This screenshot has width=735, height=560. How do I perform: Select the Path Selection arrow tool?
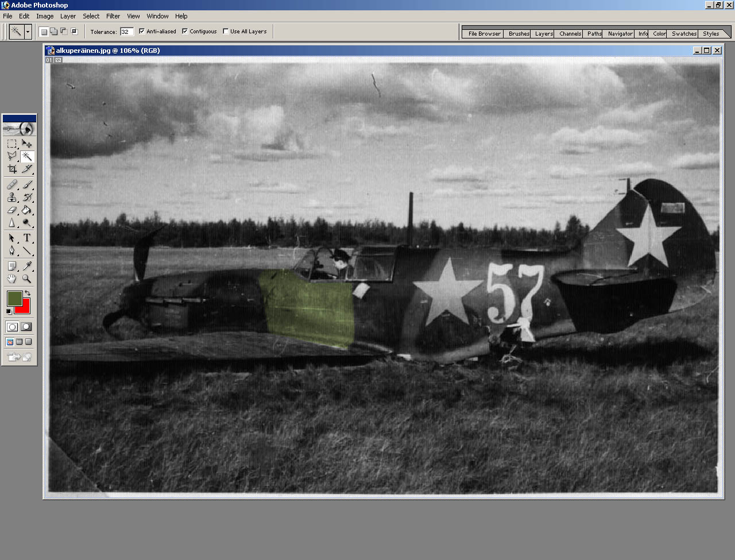point(12,238)
